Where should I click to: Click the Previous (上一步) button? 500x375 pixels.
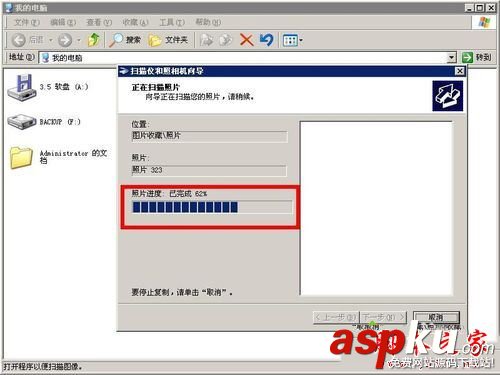[x=336, y=317]
